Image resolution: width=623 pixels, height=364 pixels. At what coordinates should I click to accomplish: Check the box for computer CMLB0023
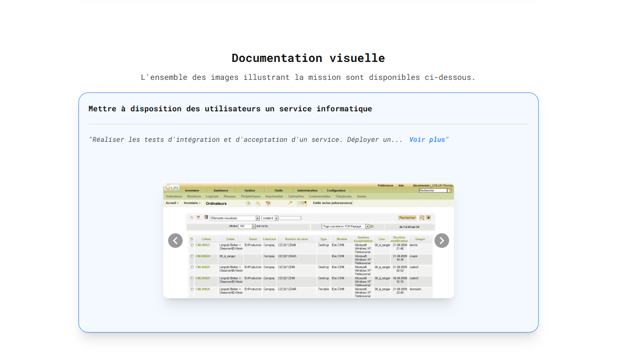tap(192, 245)
